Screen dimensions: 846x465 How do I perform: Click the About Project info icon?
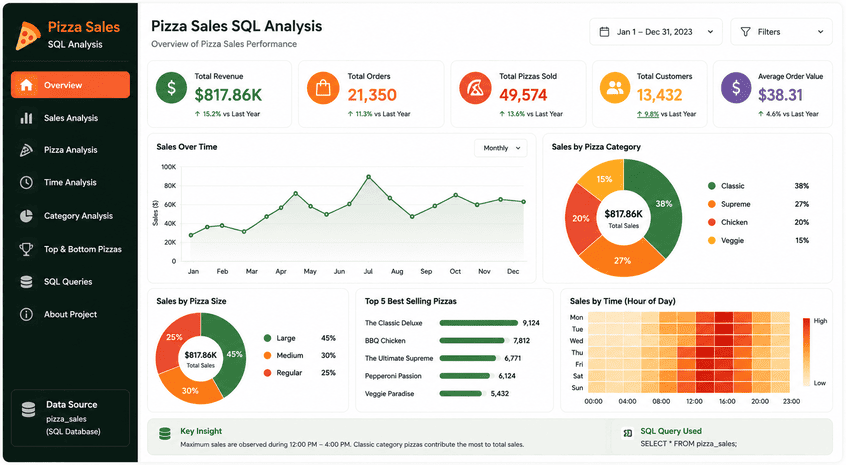26,314
